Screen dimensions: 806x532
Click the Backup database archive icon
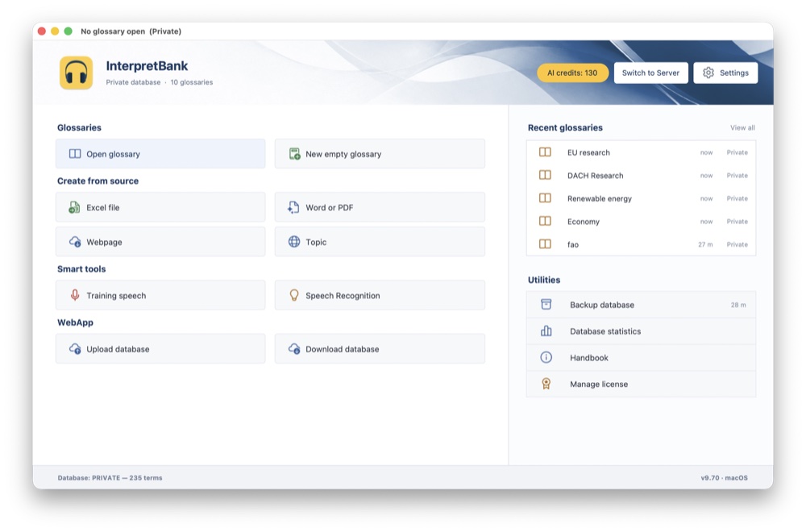[x=546, y=305]
